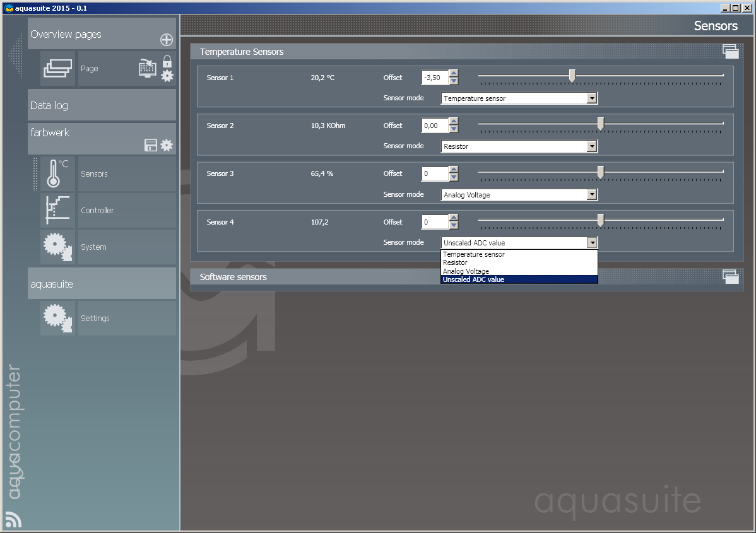Maximize the aquasuite 2015 window
Screen dimensions: 756x533
tap(735, 8)
